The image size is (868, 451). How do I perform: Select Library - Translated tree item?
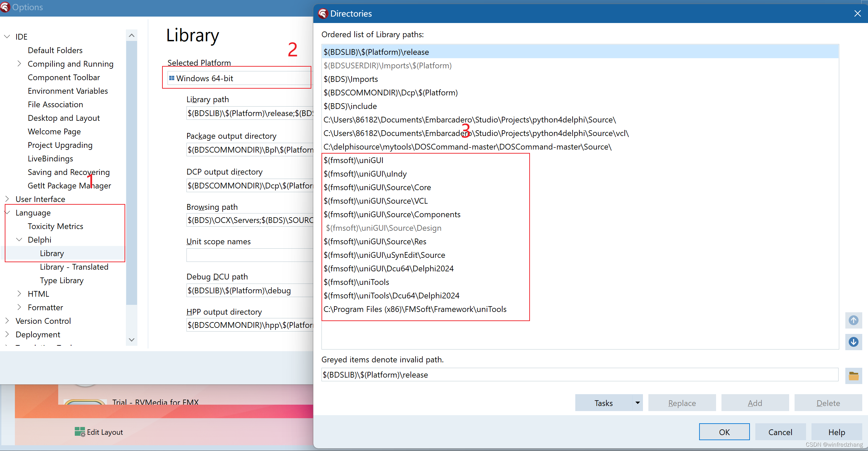tap(73, 267)
